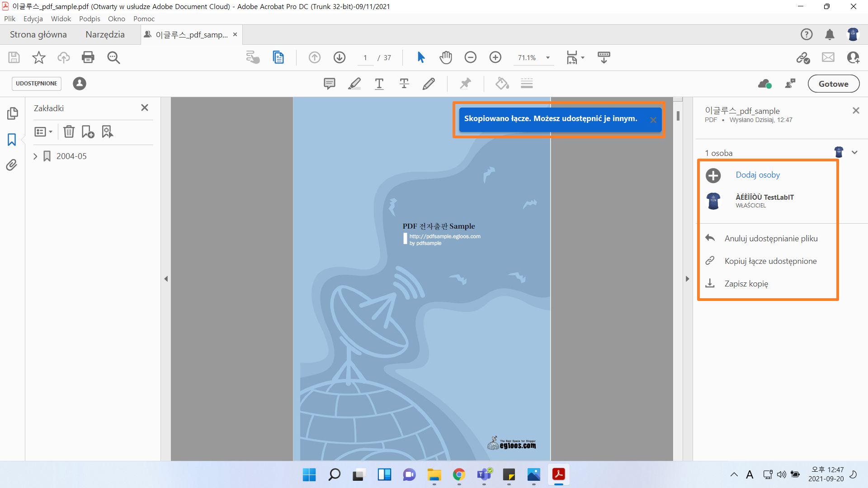868x488 pixels.
Task: Select the highlight text tool
Action: tap(354, 84)
